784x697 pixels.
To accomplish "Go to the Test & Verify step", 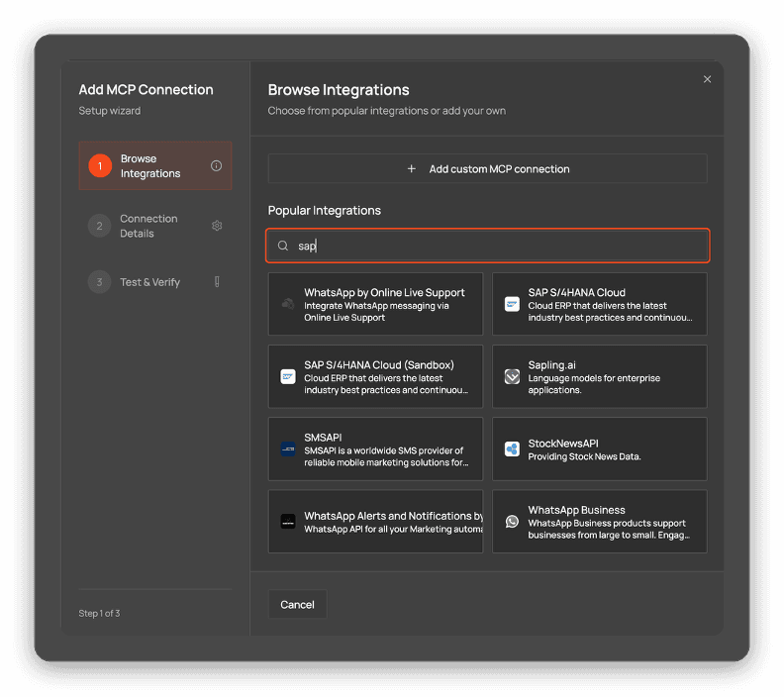I will point(155,282).
